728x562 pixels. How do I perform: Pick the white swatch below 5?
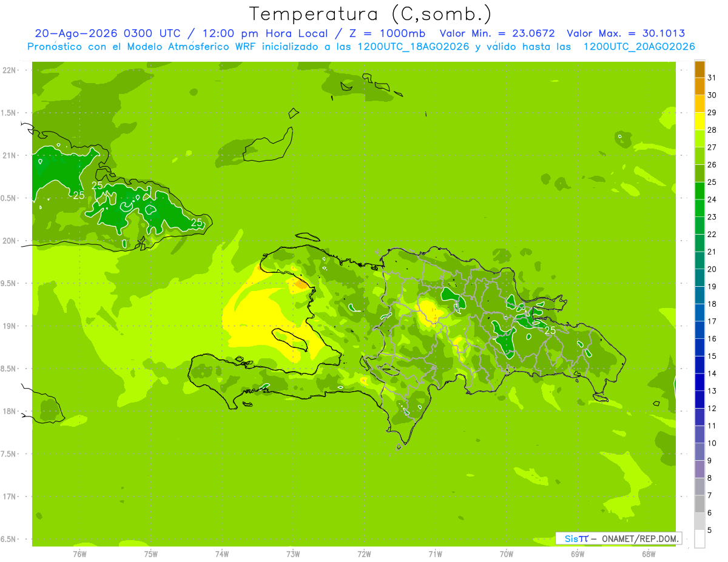(699, 538)
